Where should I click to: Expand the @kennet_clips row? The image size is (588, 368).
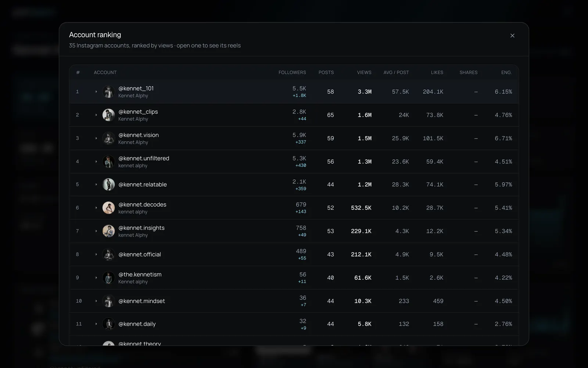[x=96, y=115]
